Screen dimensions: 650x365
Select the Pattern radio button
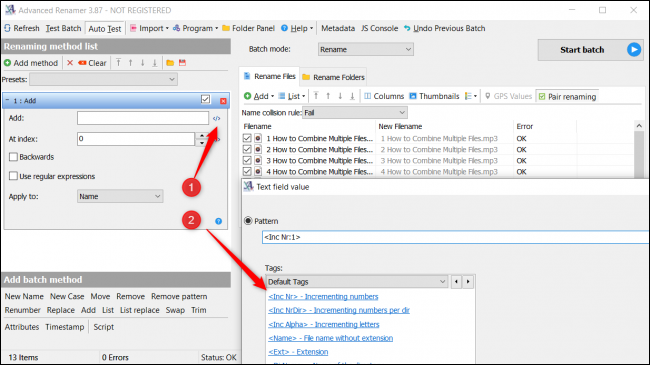(x=248, y=221)
